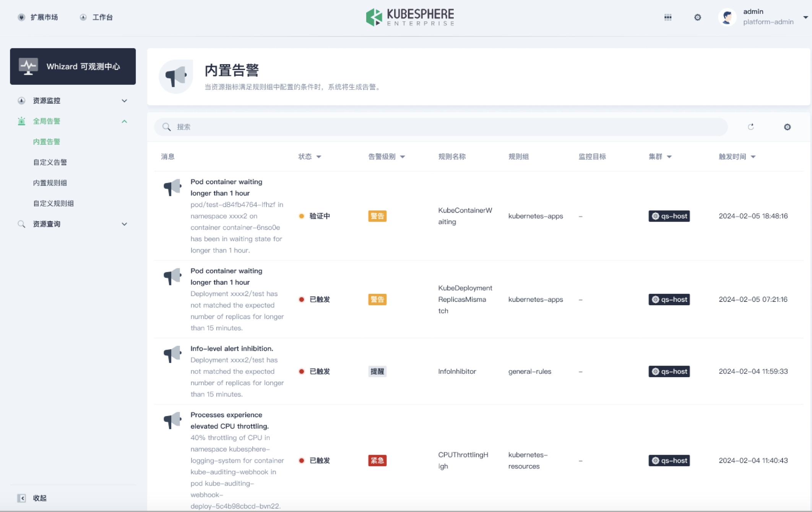Click the refresh icon beside search bar
The width and height of the screenshot is (812, 512).
(x=751, y=127)
